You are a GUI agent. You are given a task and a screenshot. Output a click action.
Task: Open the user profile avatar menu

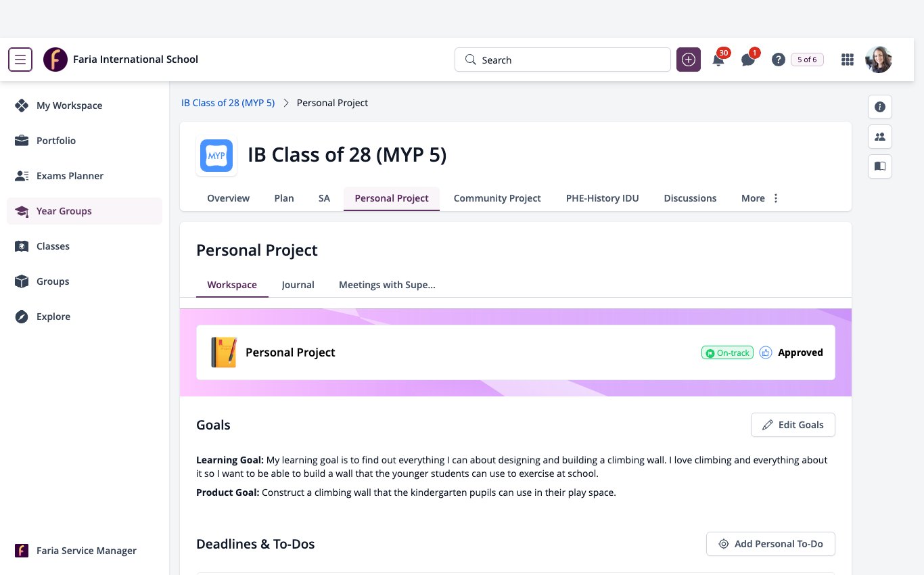tap(879, 60)
